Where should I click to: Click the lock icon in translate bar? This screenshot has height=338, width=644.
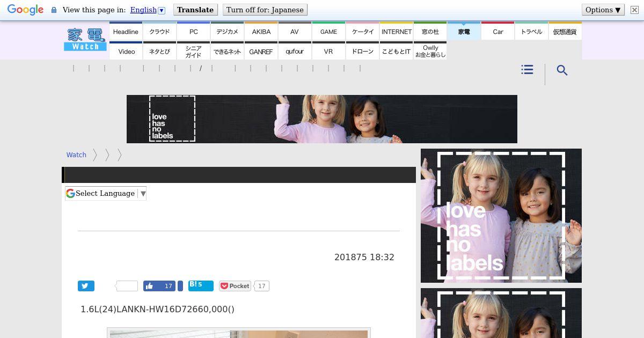click(54, 10)
